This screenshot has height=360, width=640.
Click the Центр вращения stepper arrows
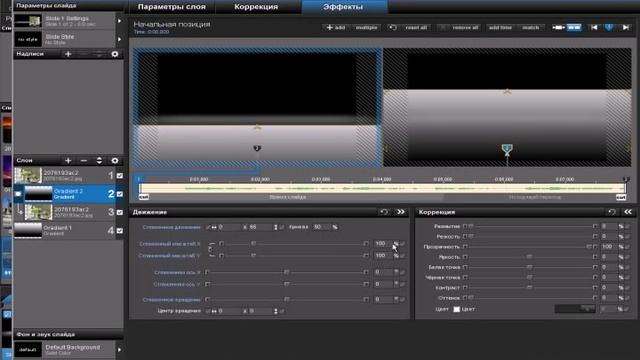click(276, 311)
